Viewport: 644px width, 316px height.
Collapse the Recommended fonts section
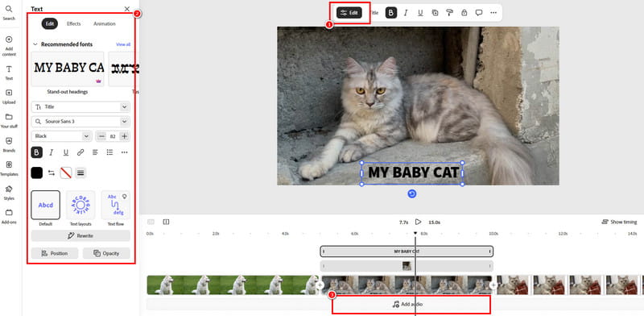[x=35, y=44]
